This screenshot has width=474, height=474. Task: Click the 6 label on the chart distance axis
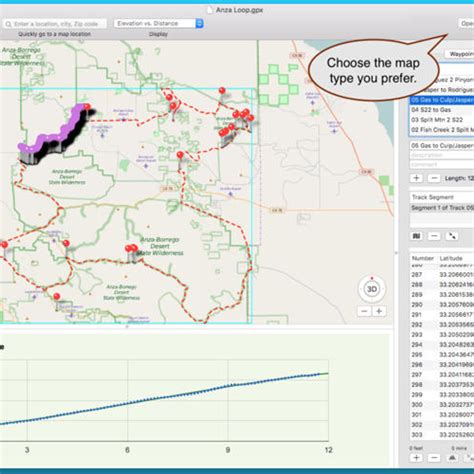click(x=127, y=450)
